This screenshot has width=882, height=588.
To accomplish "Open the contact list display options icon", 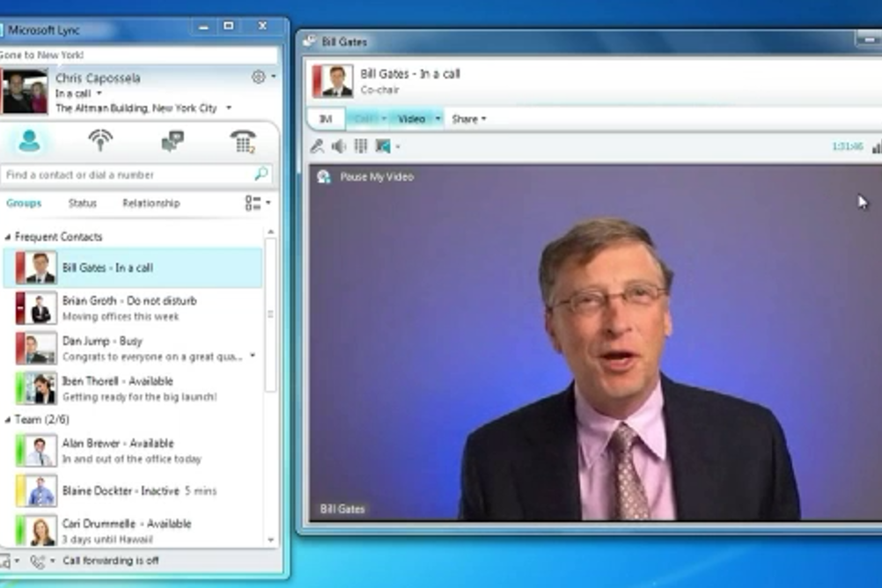I will [253, 202].
